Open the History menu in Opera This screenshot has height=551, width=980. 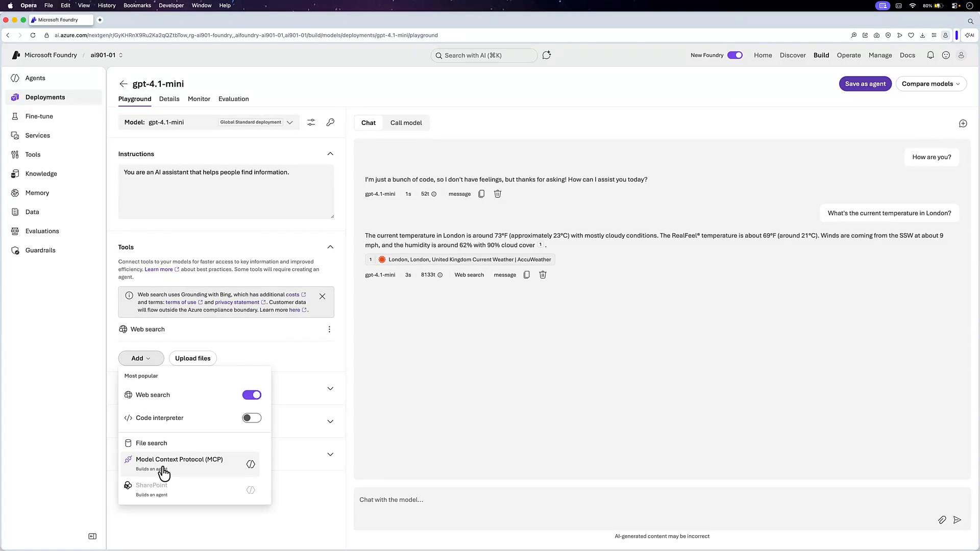click(x=107, y=6)
